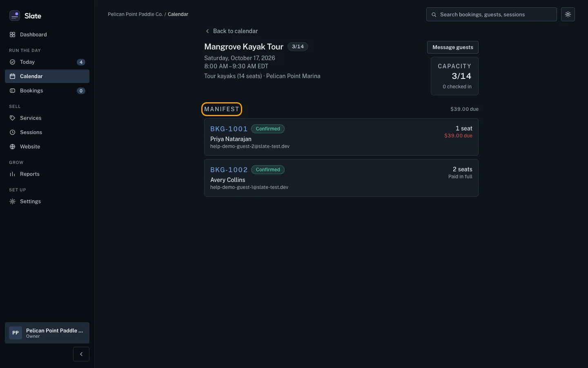Click Pelican Point Paddle Co. breadcrumb
The image size is (588, 368).
pos(135,14)
